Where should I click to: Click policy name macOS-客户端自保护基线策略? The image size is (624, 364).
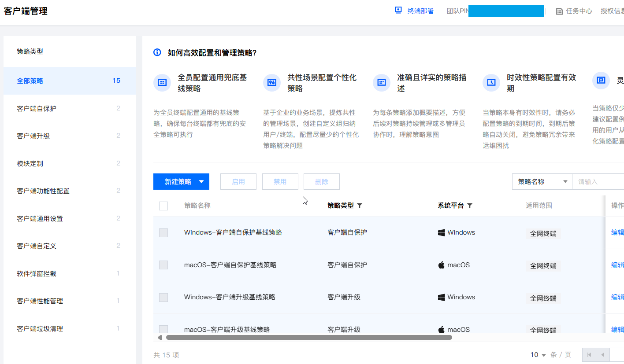230,265
